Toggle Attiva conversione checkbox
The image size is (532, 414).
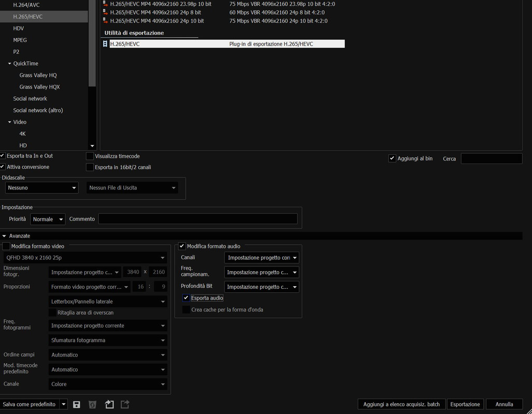(x=3, y=167)
